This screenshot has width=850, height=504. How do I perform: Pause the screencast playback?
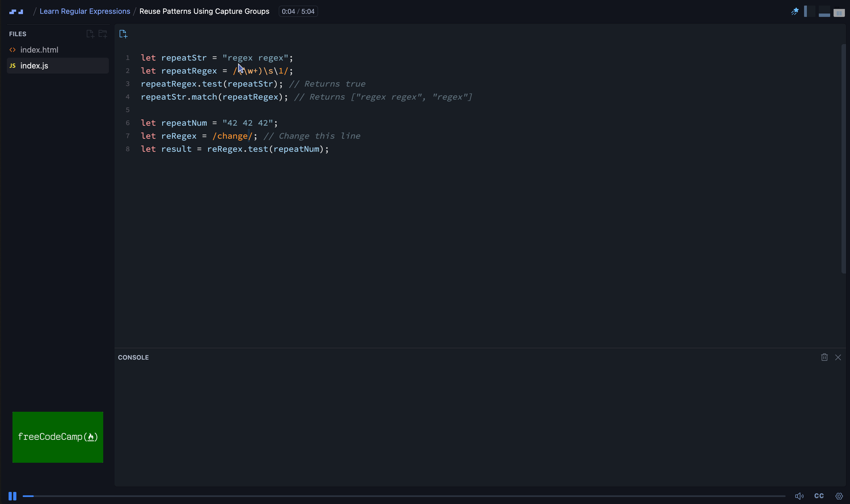12,496
